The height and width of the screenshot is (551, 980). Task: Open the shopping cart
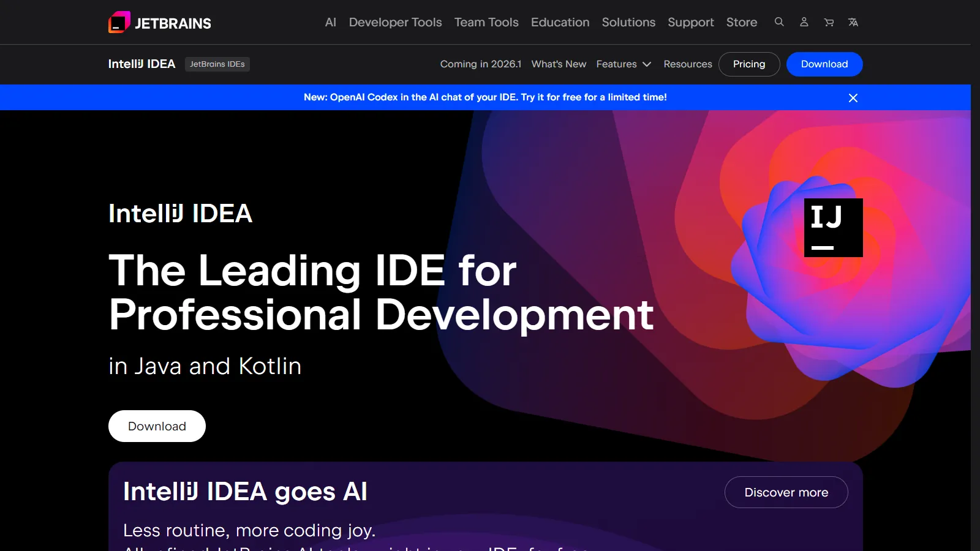coord(829,22)
